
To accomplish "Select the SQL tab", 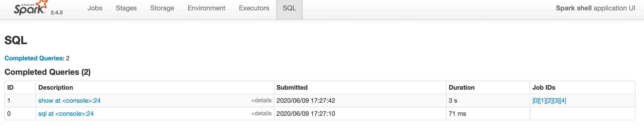I will point(289,8).
